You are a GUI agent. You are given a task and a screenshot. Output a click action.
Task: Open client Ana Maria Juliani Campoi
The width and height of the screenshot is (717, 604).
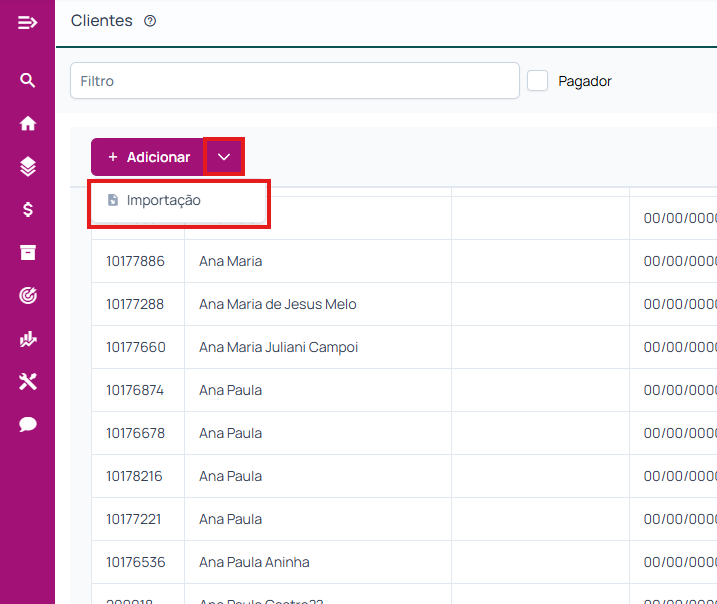pyautogui.click(x=278, y=347)
